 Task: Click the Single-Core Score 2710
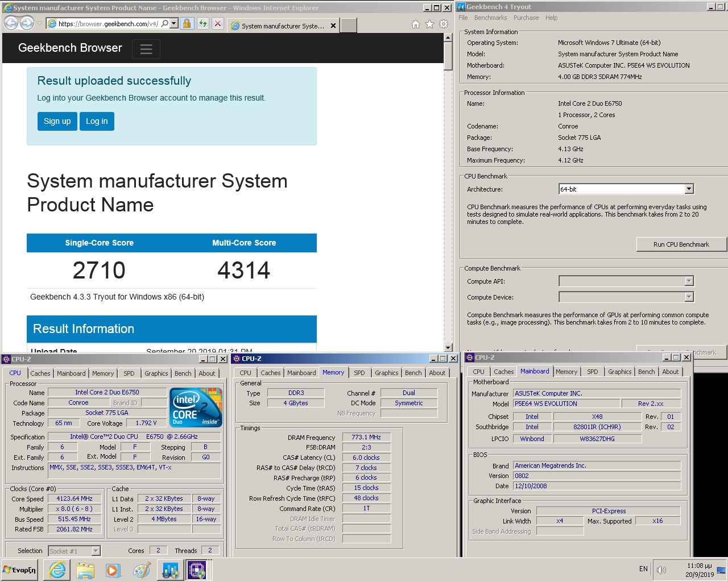pyautogui.click(x=99, y=270)
